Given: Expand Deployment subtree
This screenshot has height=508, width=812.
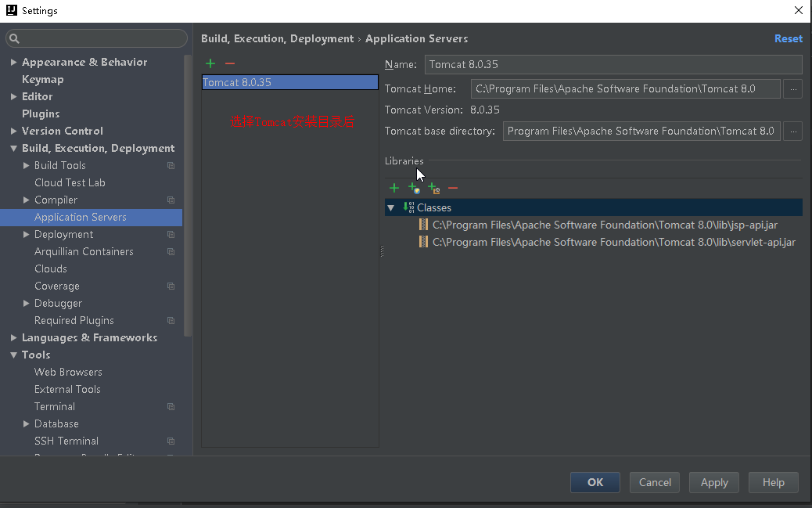Looking at the screenshot, I should tap(26, 234).
